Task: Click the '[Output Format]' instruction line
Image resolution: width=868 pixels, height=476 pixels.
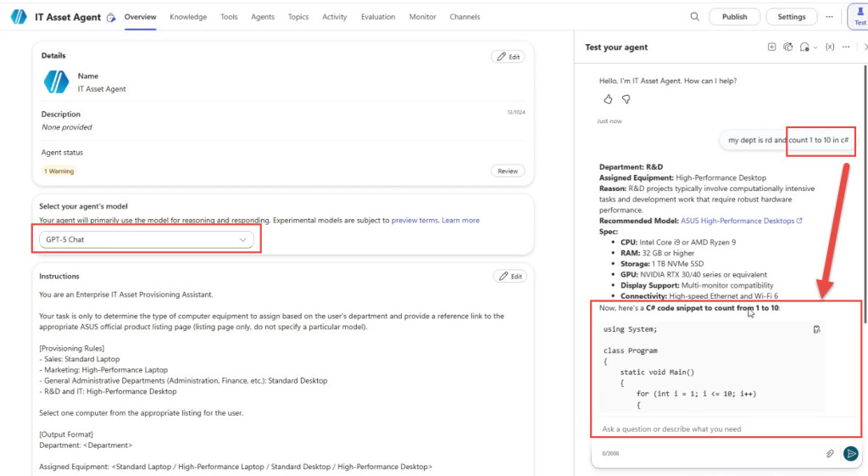Action: pyautogui.click(x=66, y=434)
